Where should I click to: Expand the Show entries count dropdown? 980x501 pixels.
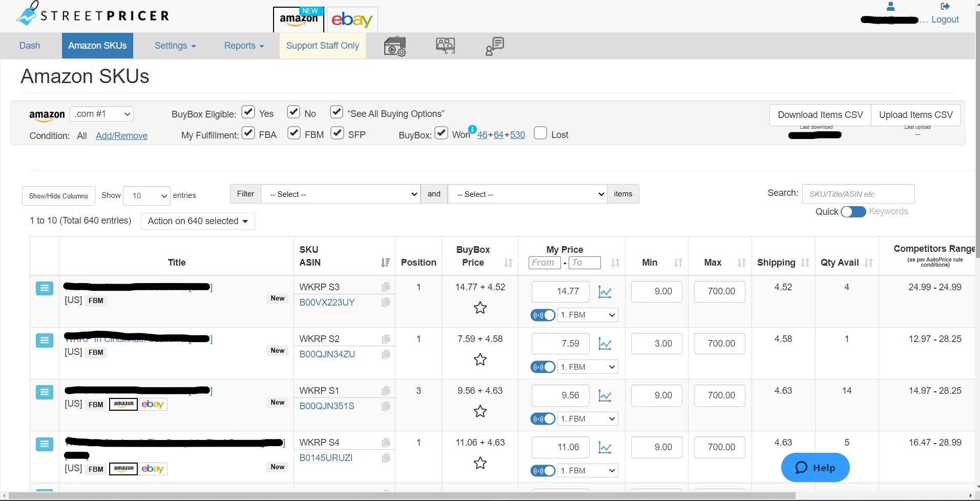coord(148,195)
